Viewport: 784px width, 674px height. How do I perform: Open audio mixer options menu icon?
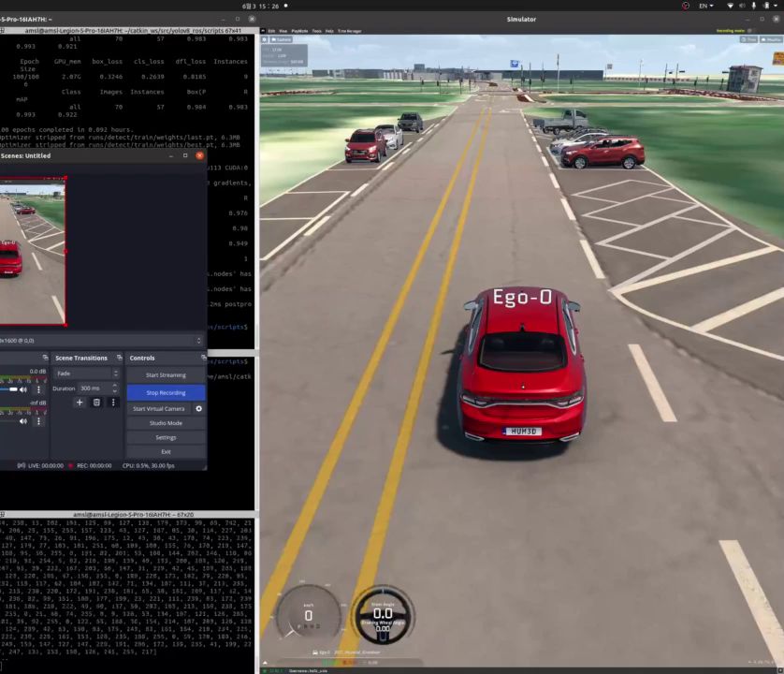(37, 388)
